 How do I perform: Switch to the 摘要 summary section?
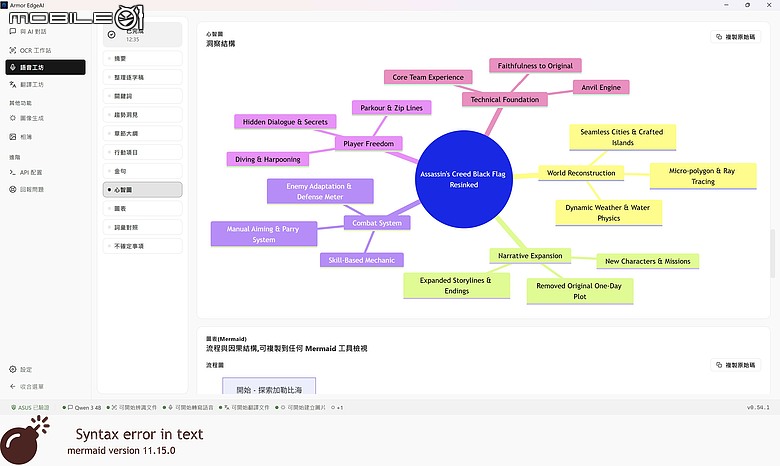coord(142,58)
